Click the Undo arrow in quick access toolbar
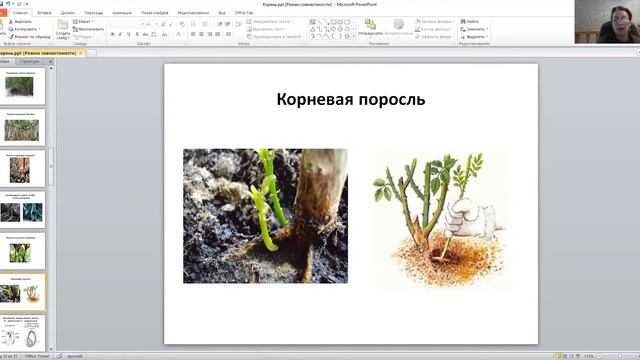Screen dimensions: 640x360 click(8, 4)
